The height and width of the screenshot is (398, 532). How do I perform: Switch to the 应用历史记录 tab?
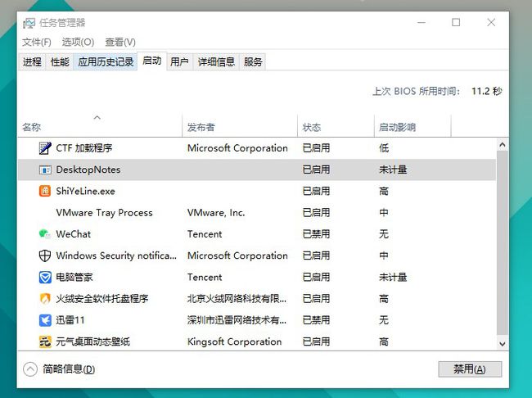pyautogui.click(x=106, y=61)
